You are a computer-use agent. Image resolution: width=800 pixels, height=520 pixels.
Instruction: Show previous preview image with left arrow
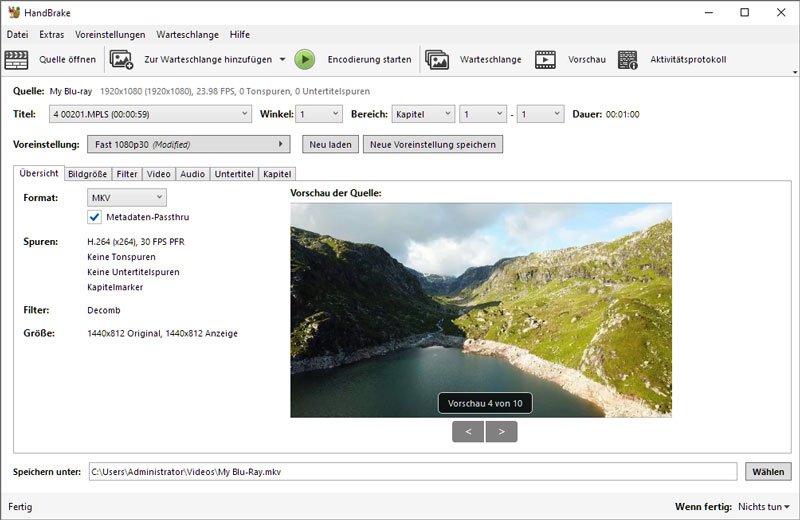point(468,431)
